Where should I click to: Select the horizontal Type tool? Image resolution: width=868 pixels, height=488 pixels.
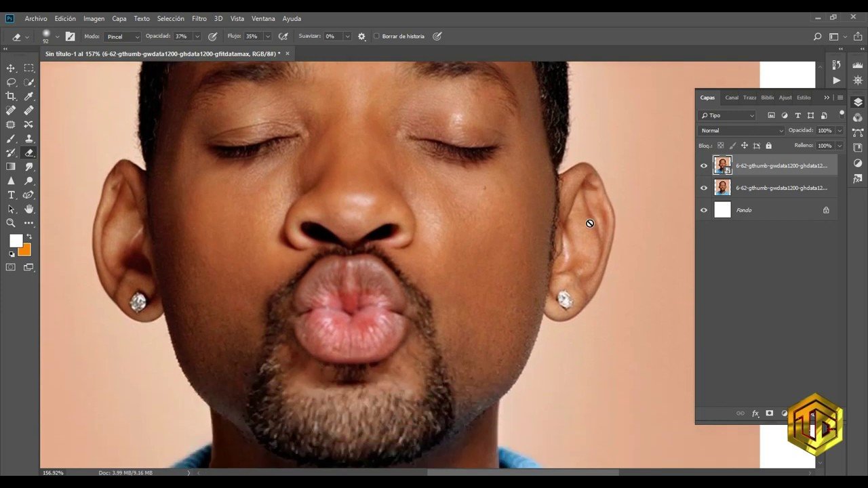11,195
